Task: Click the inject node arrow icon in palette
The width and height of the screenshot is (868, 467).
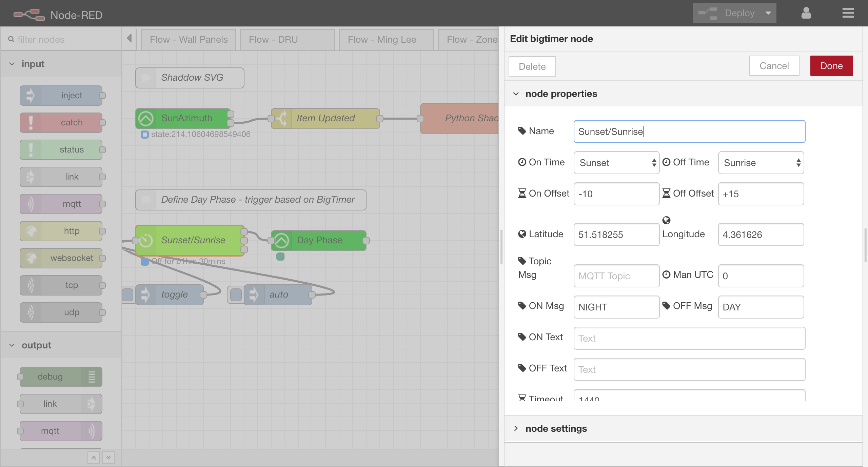Action: pyautogui.click(x=31, y=96)
